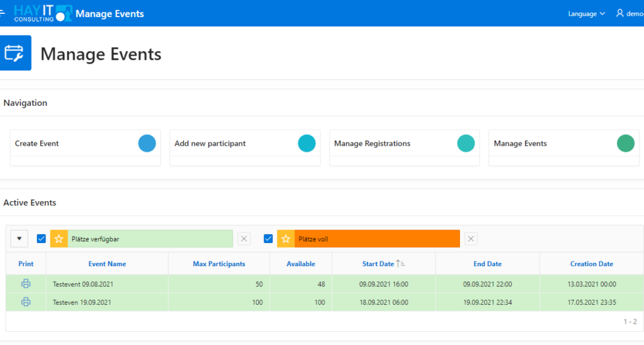Click the Plätze verfügbar highlight label
The width and height of the screenshot is (644, 345).
pyautogui.click(x=150, y=239)
